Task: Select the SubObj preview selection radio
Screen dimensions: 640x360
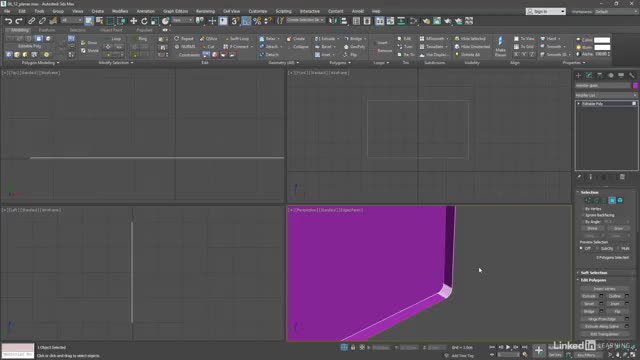Action: click(598, 248)
